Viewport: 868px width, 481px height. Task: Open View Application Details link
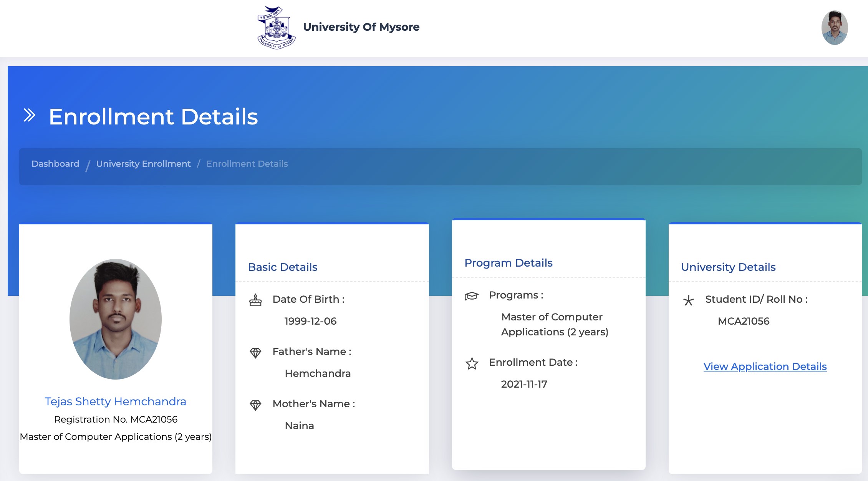point(765,367)
